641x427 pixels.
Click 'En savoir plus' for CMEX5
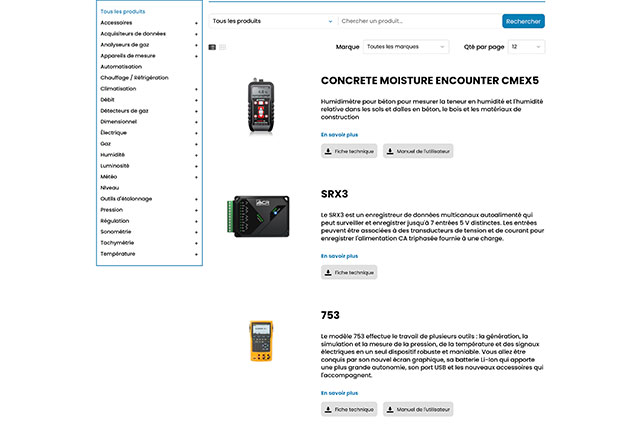coord(339,135)
